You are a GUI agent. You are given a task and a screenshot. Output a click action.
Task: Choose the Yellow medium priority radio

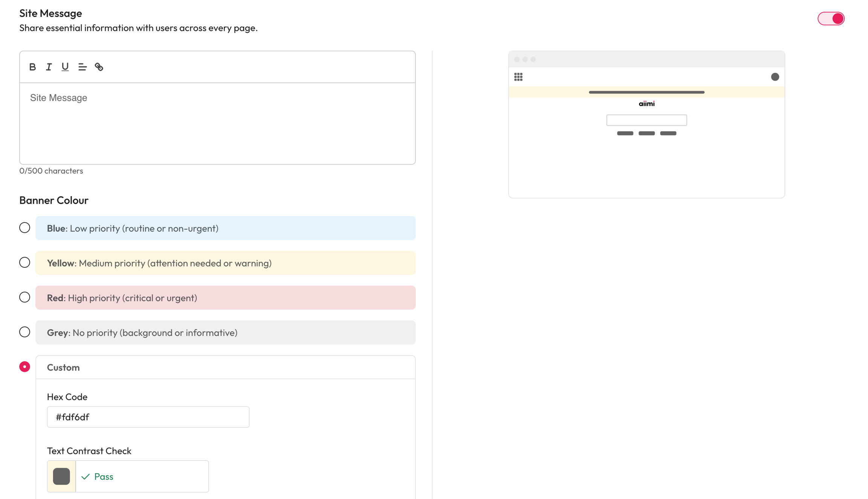pos(25,262)
